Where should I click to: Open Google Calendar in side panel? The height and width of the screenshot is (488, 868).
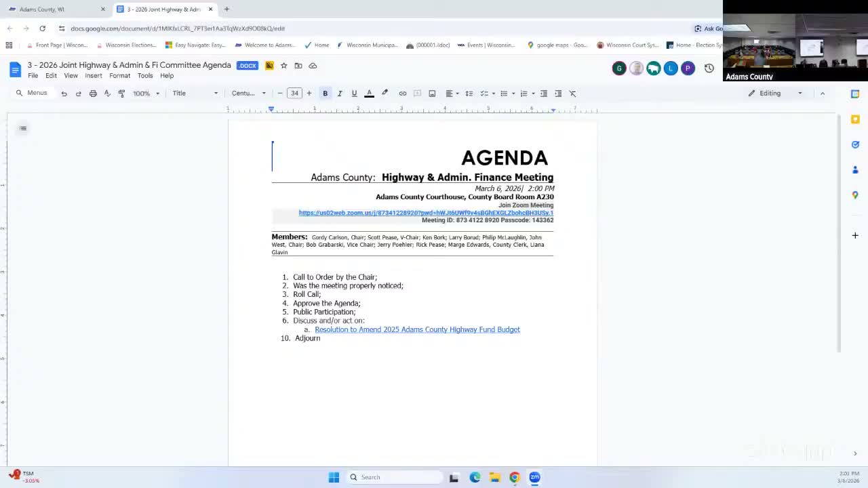855,94
